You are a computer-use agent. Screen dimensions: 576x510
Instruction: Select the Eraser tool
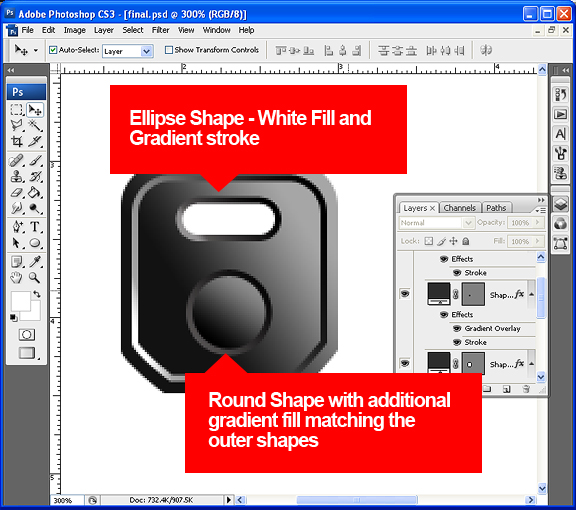(17, 193)
